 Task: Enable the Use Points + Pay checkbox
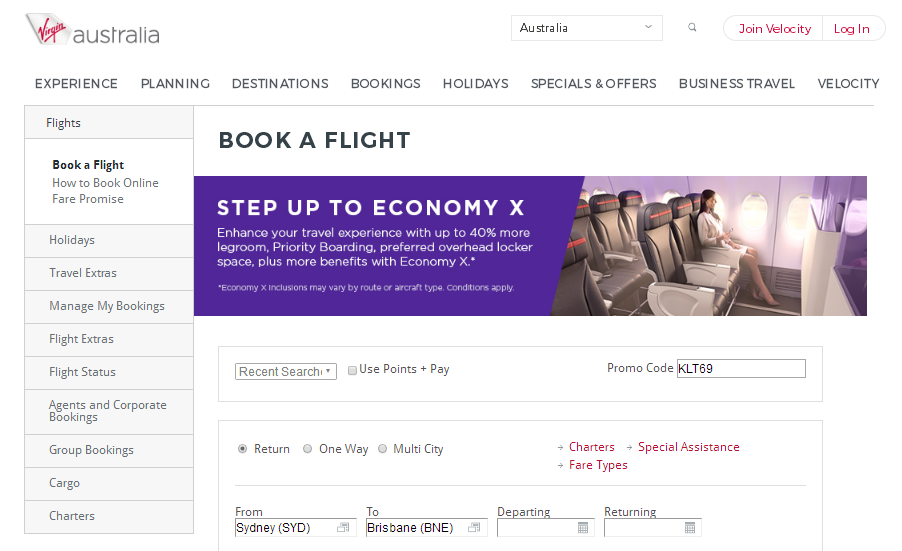pyautogui.click(x=352, y=370)
